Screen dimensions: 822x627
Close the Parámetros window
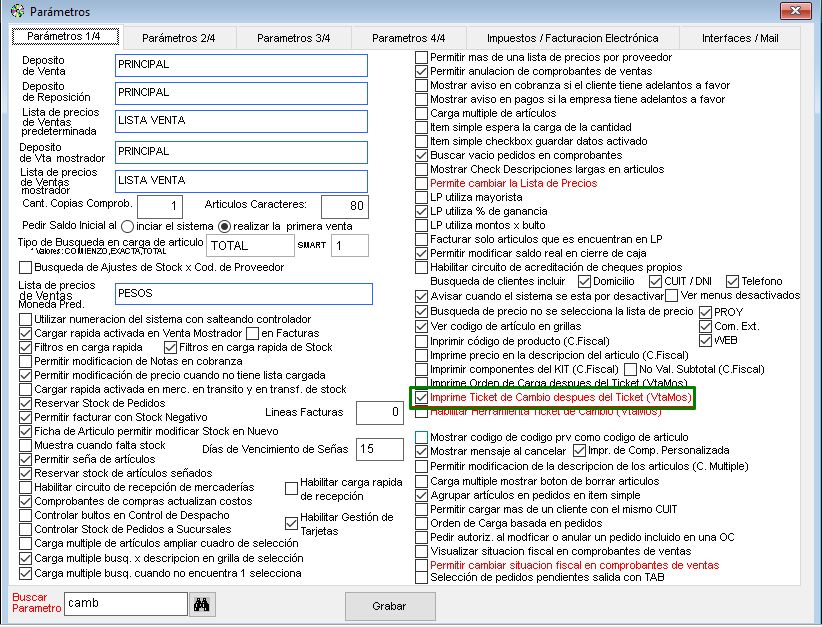coord(798,11)
